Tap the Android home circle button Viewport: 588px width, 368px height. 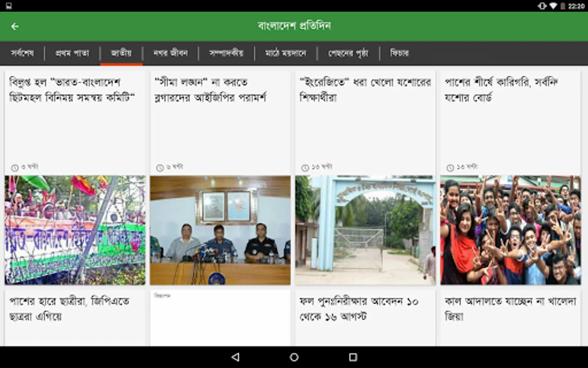point(294,357)
